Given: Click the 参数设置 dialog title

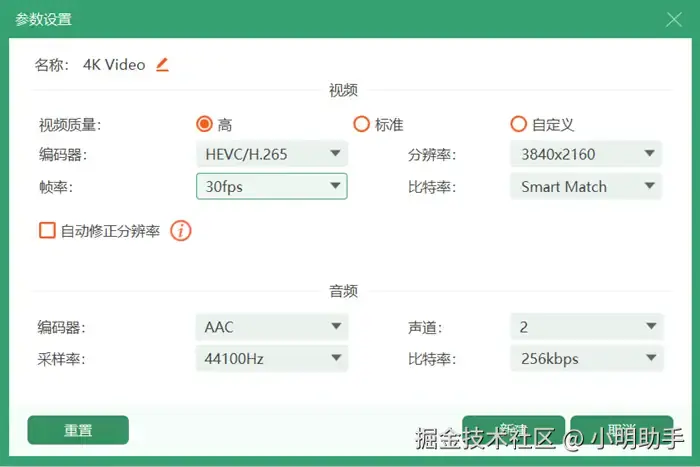Looking at the screenshot, I should (43, 20).
